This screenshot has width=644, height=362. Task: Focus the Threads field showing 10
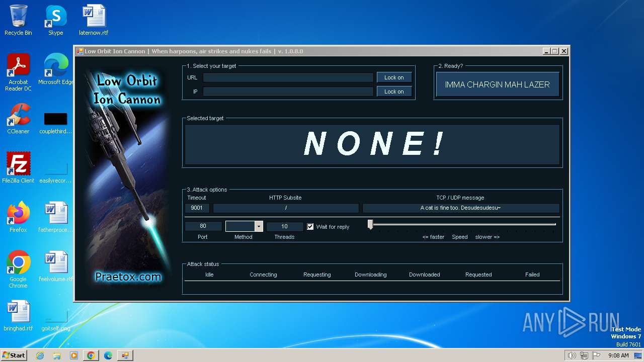click(x=284, y=226)
